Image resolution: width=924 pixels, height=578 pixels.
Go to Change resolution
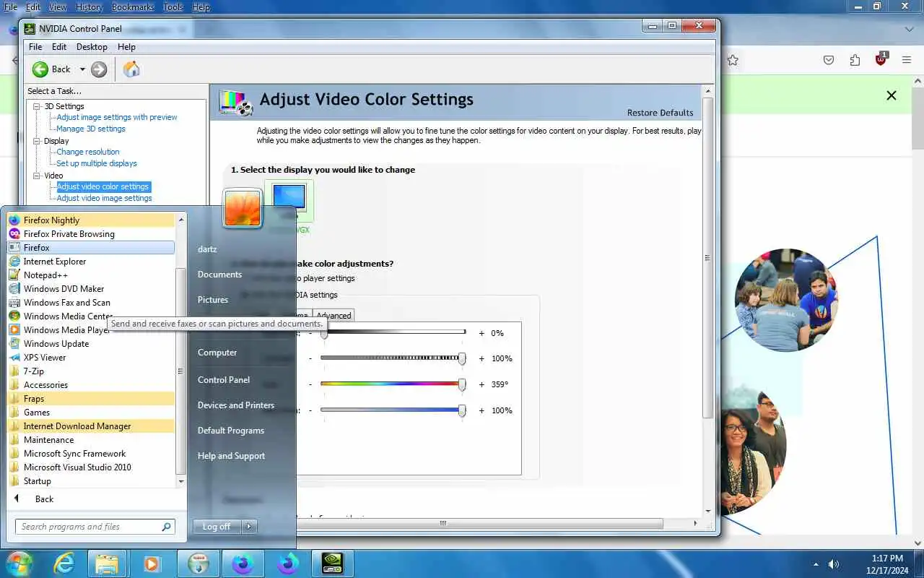click(x=88, y=152)
